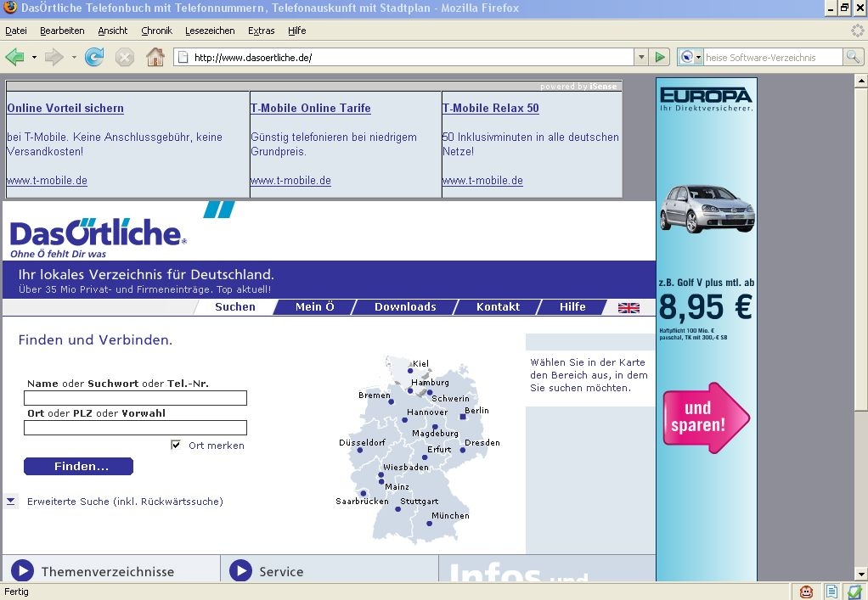Click the Themenverzeichnisse play circle icon
This screenshot has width=868, height=600.
click(x=23, y=570)
